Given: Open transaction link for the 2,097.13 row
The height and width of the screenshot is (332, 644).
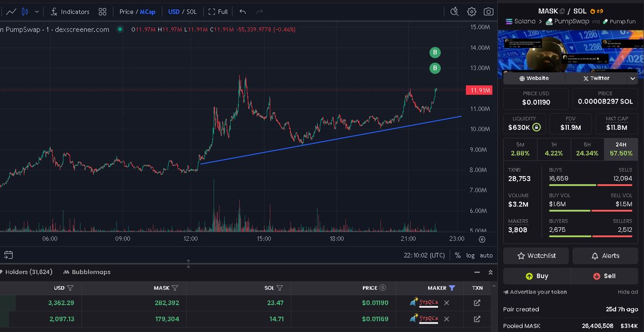Looking at the screenshot, I should [x=477, y=319].
